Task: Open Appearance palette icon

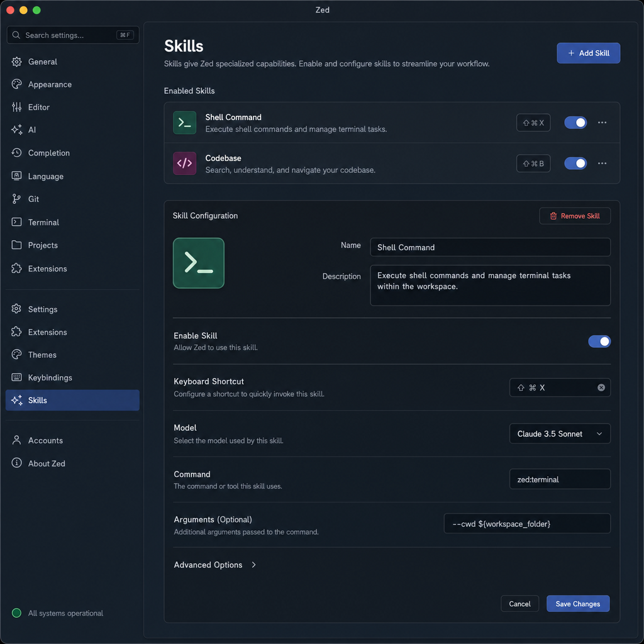Action: click(x=16, y=84)
